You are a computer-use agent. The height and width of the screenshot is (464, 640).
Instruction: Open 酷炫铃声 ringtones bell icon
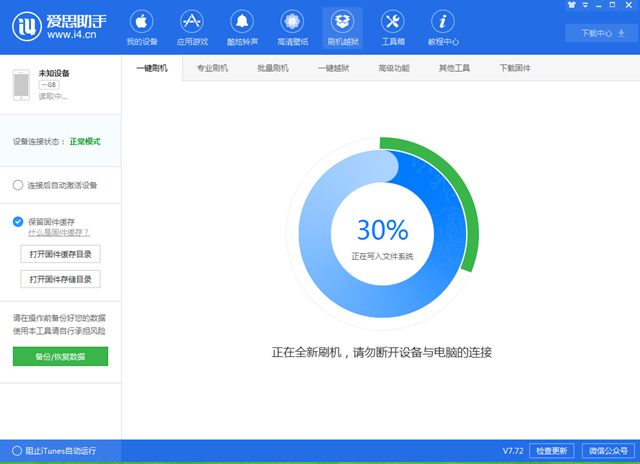click(241, 28)
